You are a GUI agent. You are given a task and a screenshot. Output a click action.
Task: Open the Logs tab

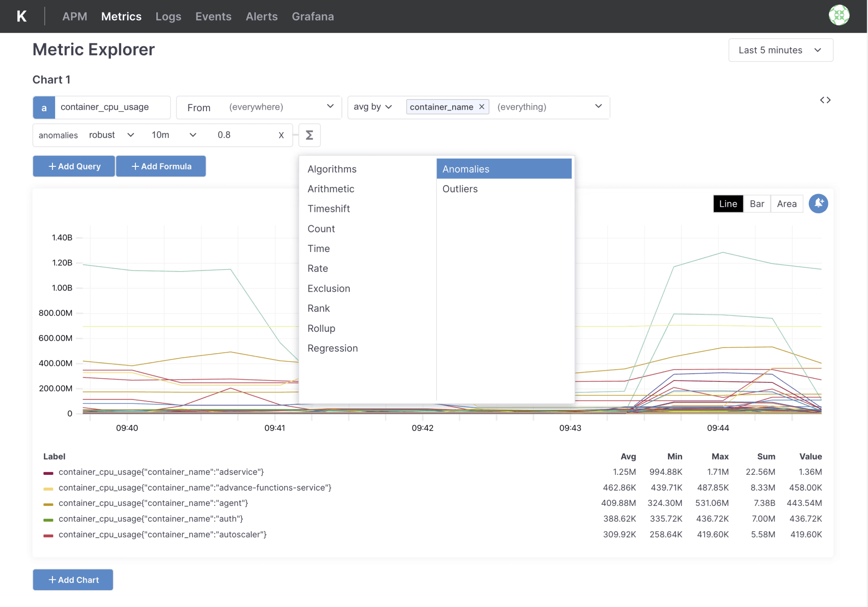(x=168, y=16)
